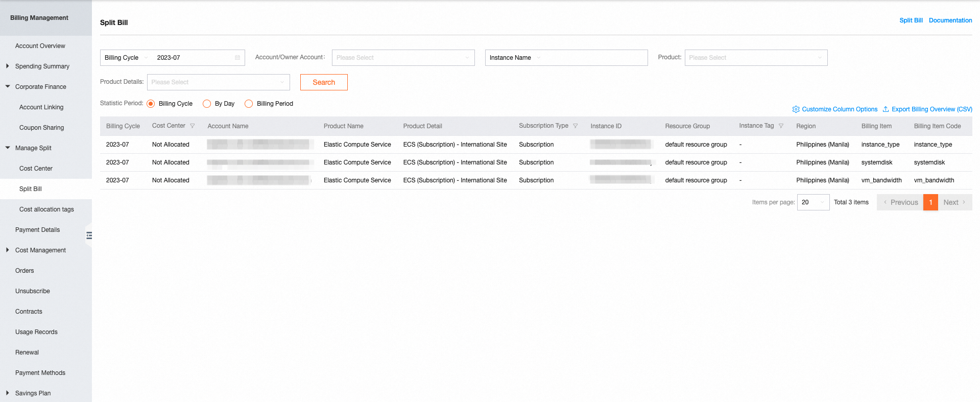Click Elastic Compute Service in vm_bandwidth row
Viewport: 980px width, 402px height.
[357, 180]
